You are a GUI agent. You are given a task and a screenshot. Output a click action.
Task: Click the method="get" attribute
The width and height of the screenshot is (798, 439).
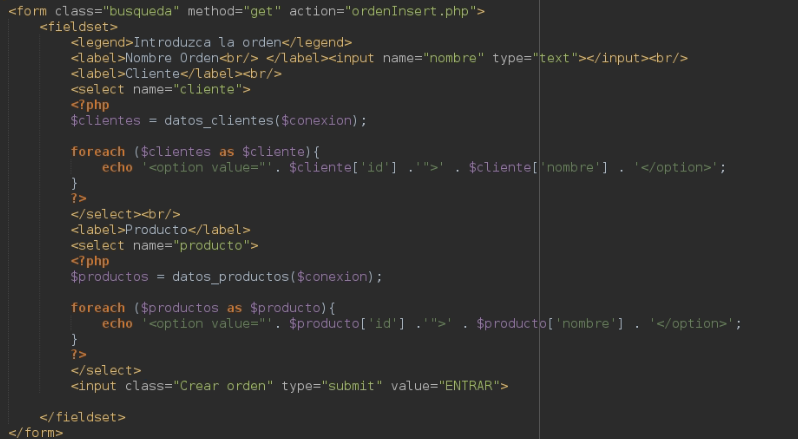(234, 11)
